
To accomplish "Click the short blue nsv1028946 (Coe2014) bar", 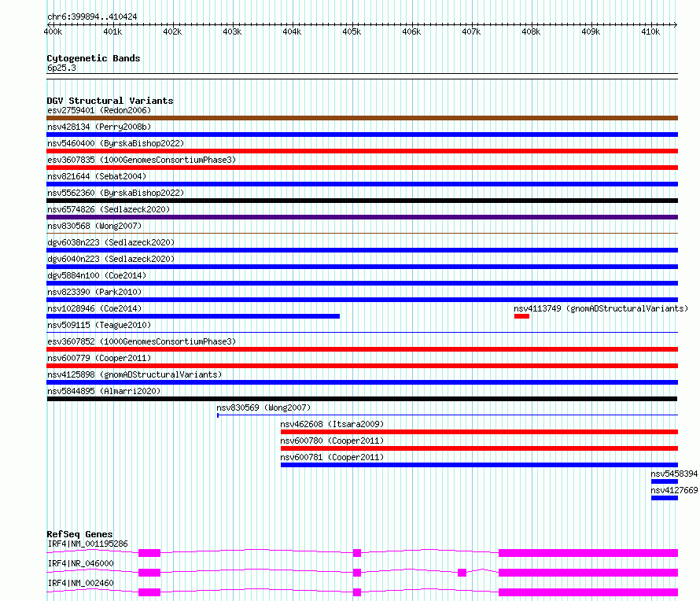I will click(193, 316).
